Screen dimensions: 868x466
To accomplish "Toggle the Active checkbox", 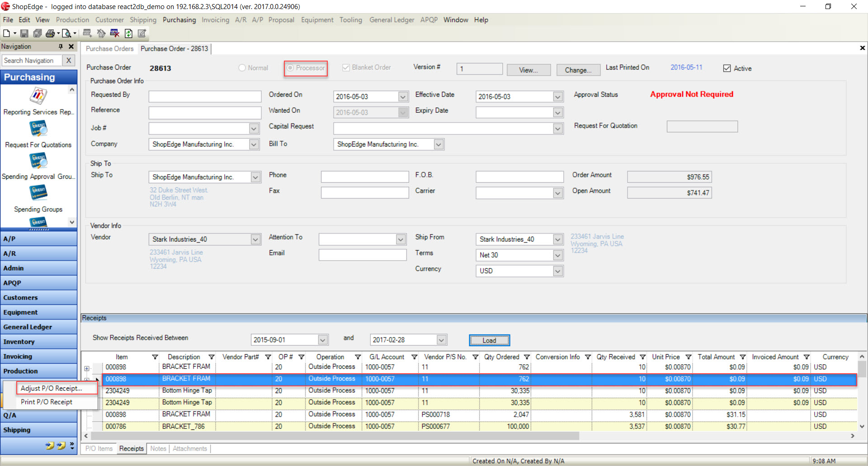I will point(727,68).
